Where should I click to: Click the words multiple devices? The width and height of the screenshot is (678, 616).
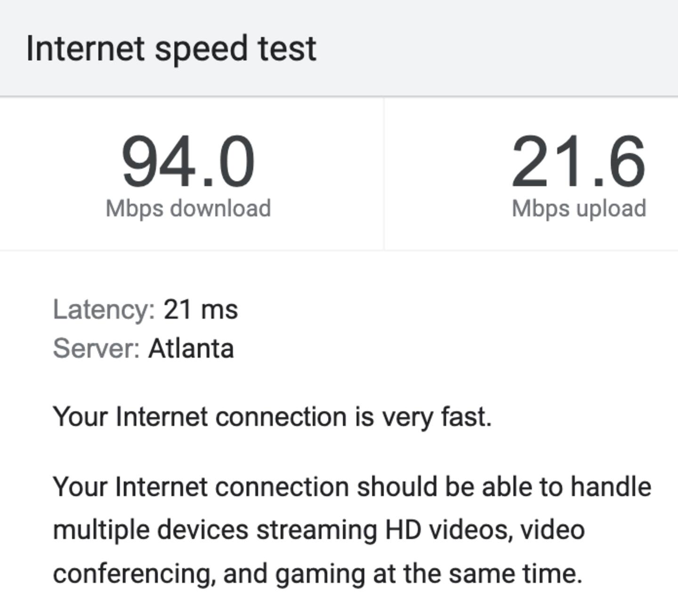(151, 530)
